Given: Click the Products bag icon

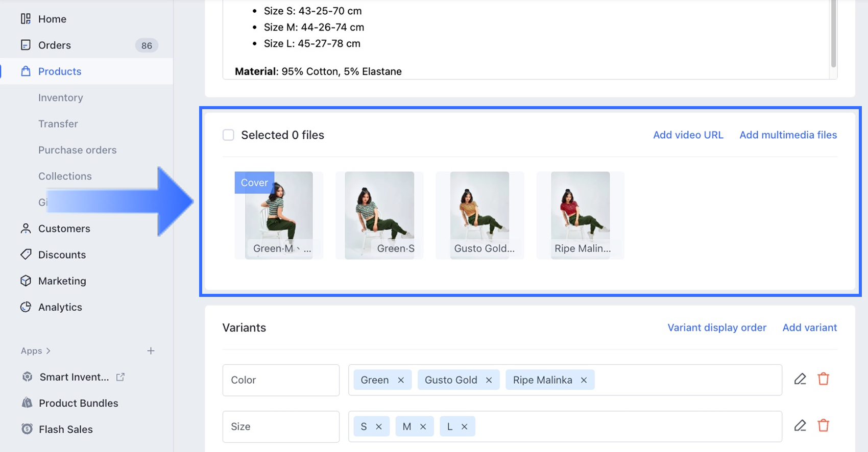Looking at the screenshot, I should pos(26,71).
